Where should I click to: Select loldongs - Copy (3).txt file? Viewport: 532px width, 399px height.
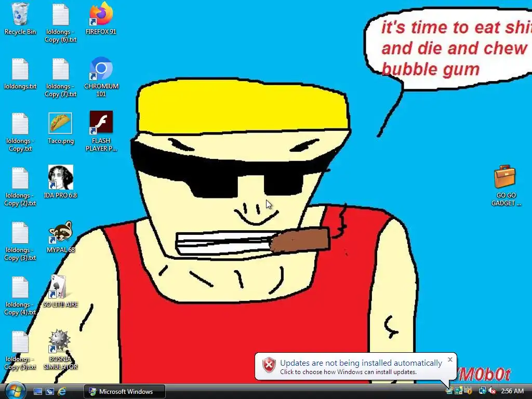click(20, 241)
